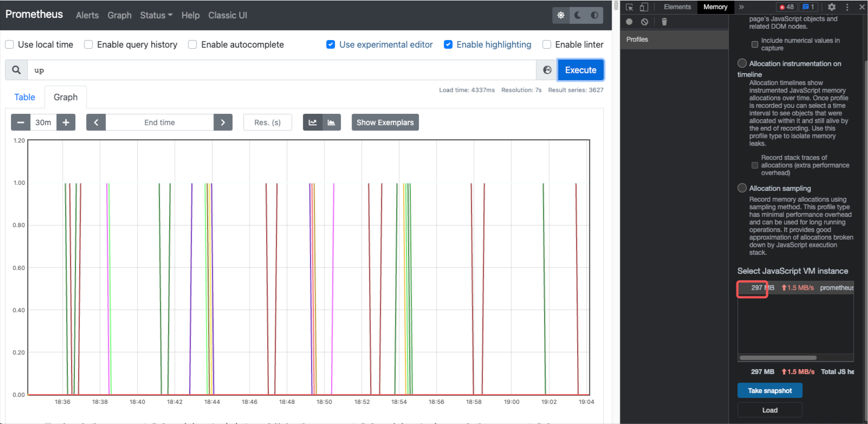The image size is (868, 424).
Task: Show the stacked area chart
Action: click(x=331, y=123)
